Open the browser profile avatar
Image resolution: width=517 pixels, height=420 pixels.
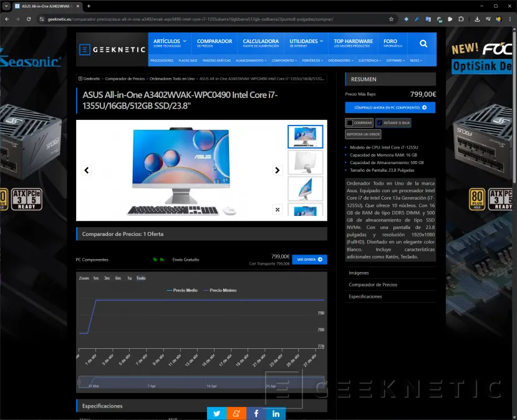coord(498,19)
